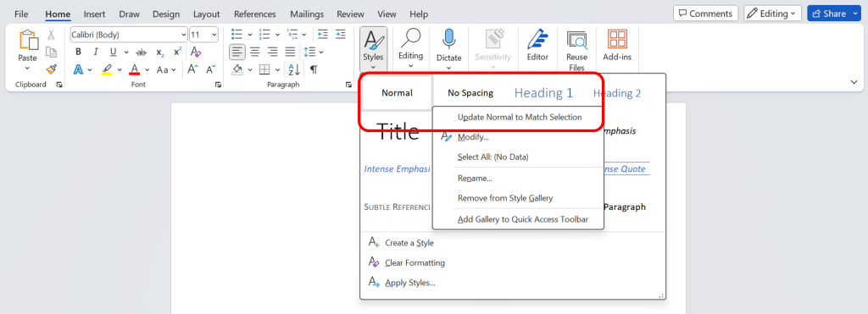Start Dictate with microphone icon
This screenshot has width=868, height=314.
pos(449,48)
